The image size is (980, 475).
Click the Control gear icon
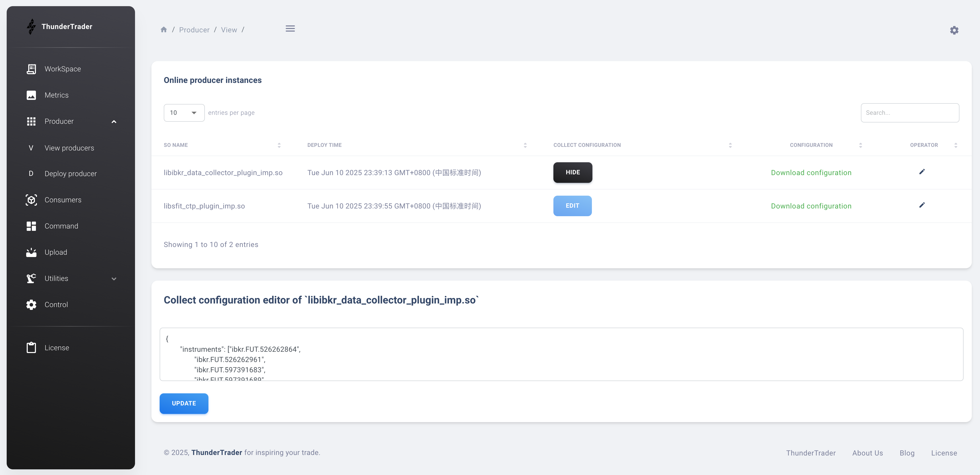coord(31,305)
